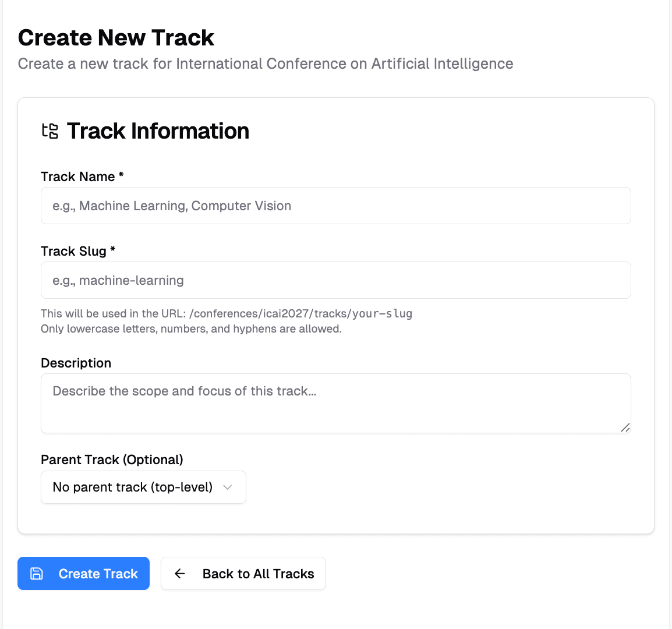Click the "Parent Track (Optional)" label
This screenshot has height=629, width=672.
click(x=112, y=460)
